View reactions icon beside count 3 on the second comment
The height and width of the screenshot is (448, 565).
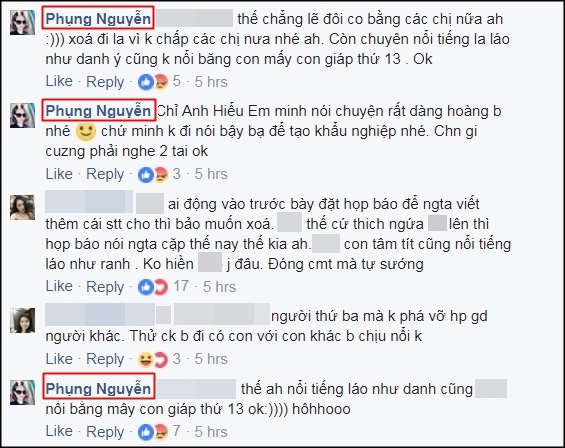click(153, 175)
